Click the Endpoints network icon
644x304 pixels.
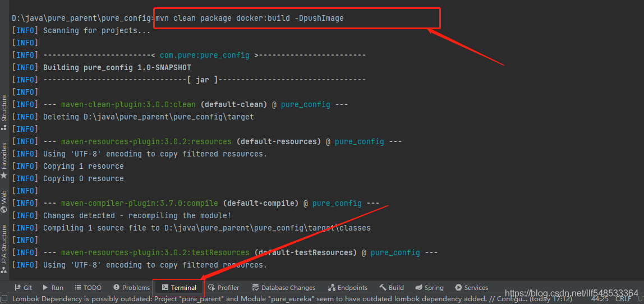[x=332, y=288]
